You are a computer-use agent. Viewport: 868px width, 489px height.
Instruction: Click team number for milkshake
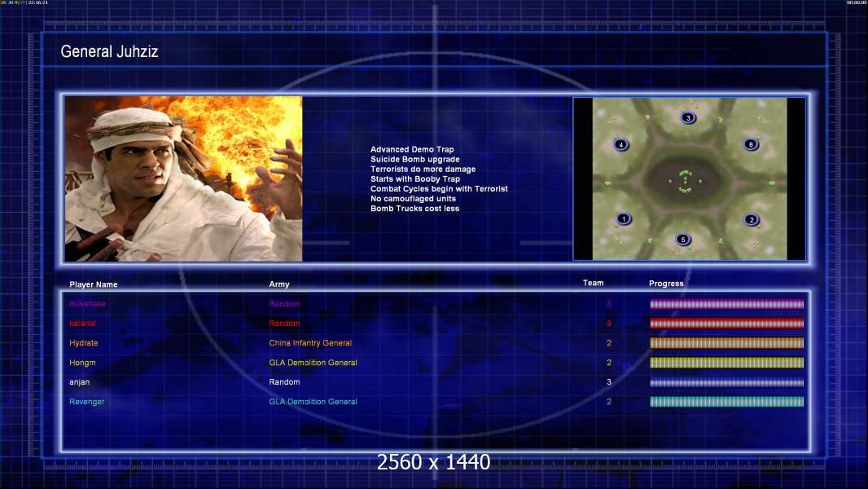609,304
